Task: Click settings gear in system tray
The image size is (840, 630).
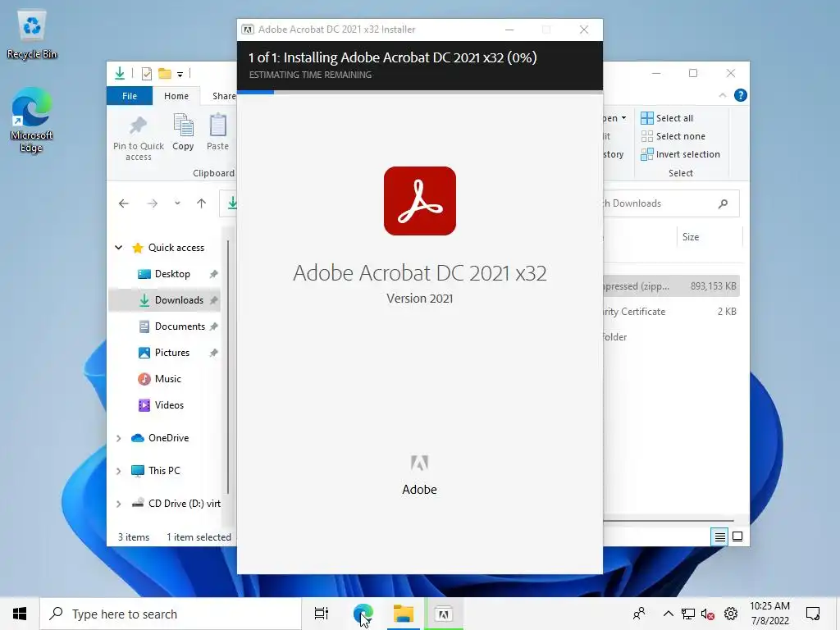Action: point(731,614)
